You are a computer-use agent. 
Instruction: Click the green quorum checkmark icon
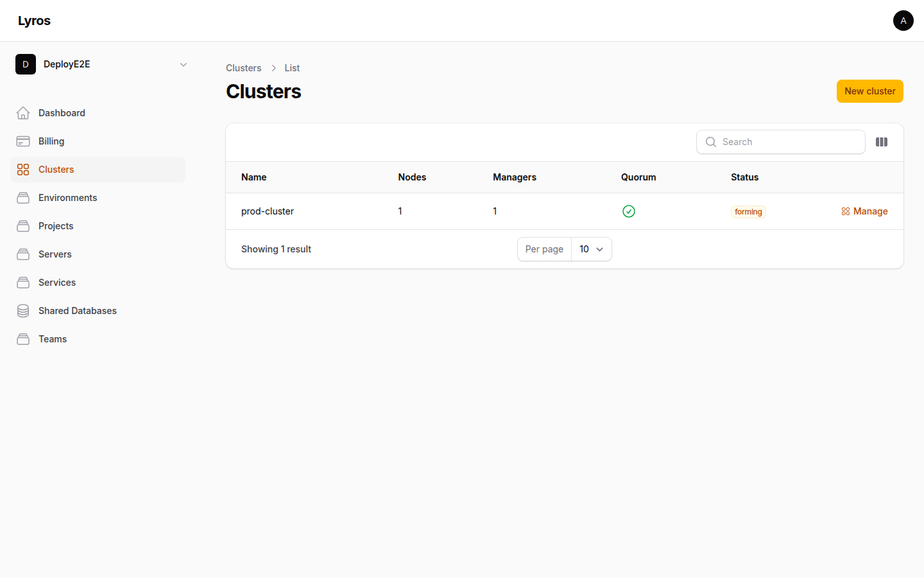(x=629, y=211)
